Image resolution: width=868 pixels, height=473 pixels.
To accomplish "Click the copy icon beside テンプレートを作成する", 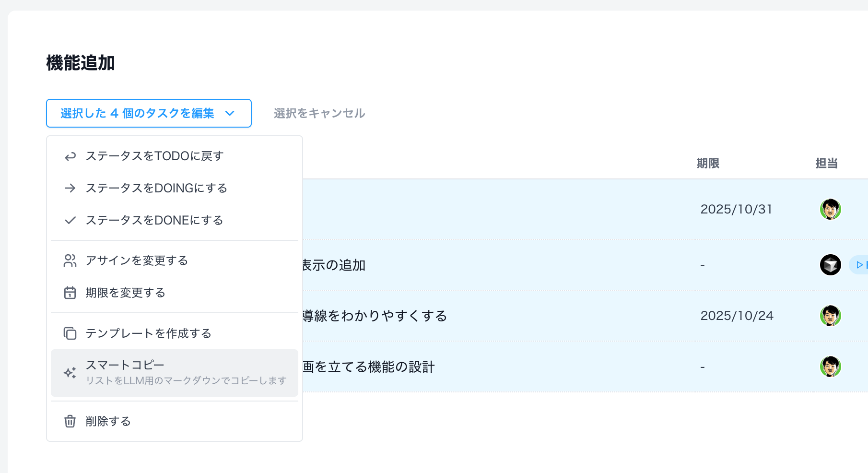I will (x=70, y=332).
